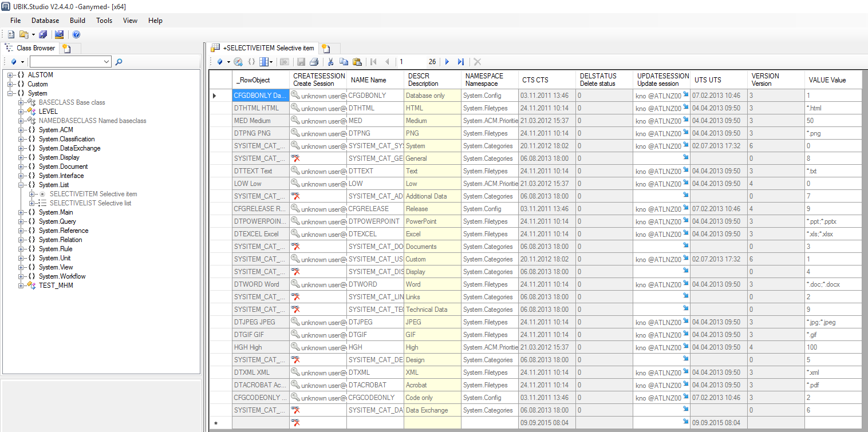Select SELECTIVELIST Selective list tree item
The image size is (868, 432).
click(x=90, y=203)
